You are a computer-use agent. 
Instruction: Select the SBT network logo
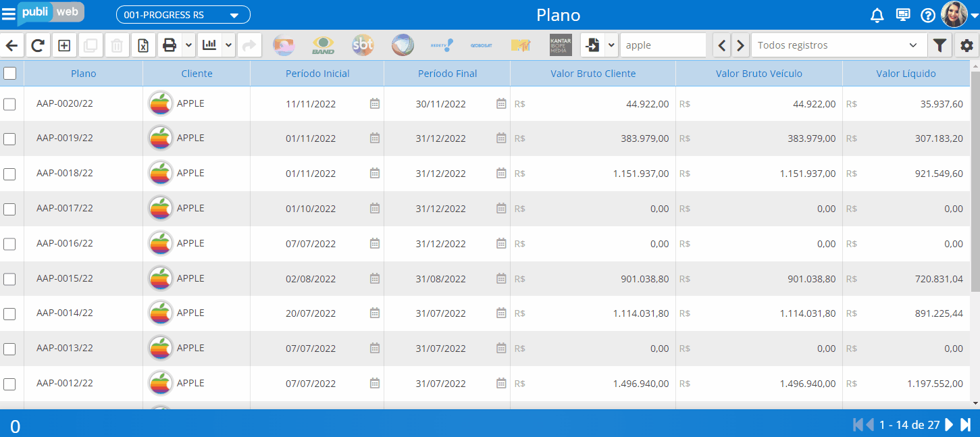pos(363,45)
